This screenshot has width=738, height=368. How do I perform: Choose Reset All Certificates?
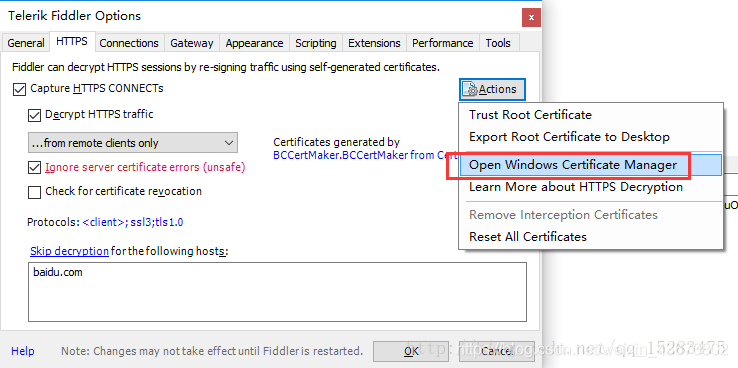pos(590,236)
